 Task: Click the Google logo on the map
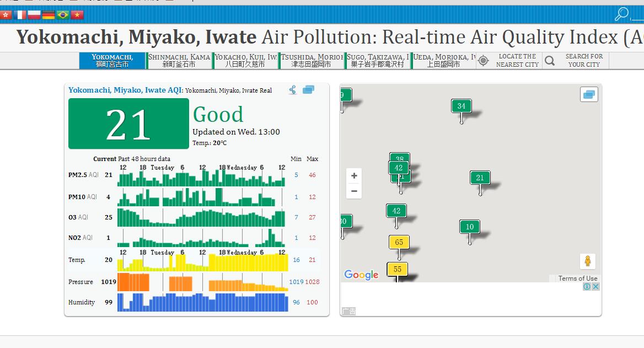click(362, 275)
